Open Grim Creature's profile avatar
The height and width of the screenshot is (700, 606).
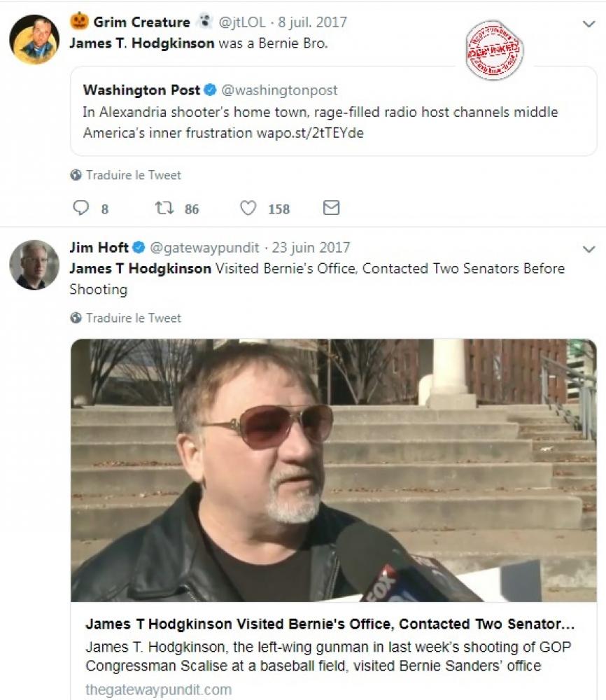(34, 39)
